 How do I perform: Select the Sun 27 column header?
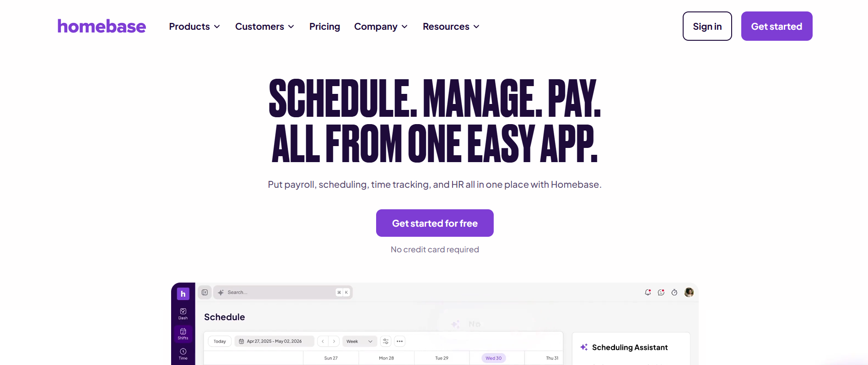tap(331, 358)
